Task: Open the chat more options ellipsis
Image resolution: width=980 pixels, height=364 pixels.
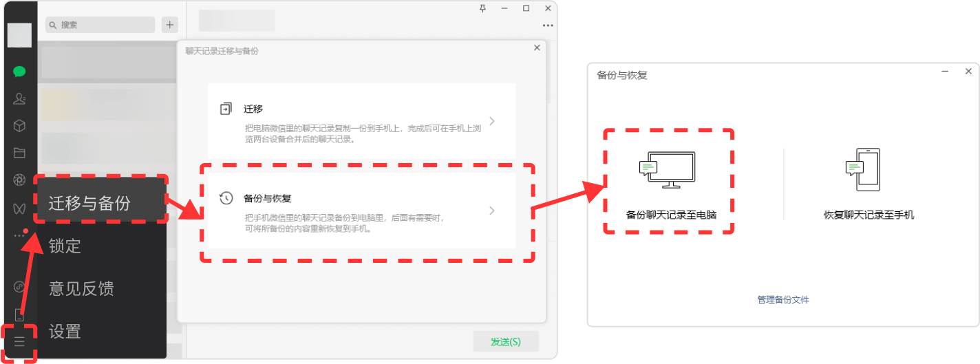Action: pyautogui.click(x=548, y=25)
